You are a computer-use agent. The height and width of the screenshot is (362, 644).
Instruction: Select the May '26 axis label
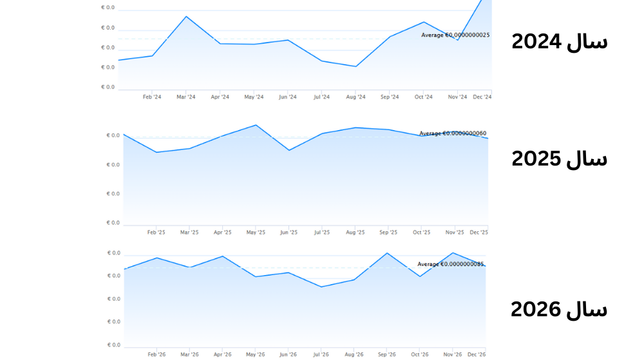click(x=256, y=354)
